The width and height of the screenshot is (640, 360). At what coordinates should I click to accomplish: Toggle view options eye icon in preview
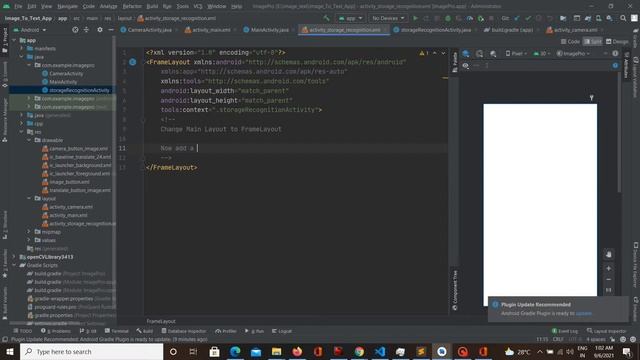[465, 65]
